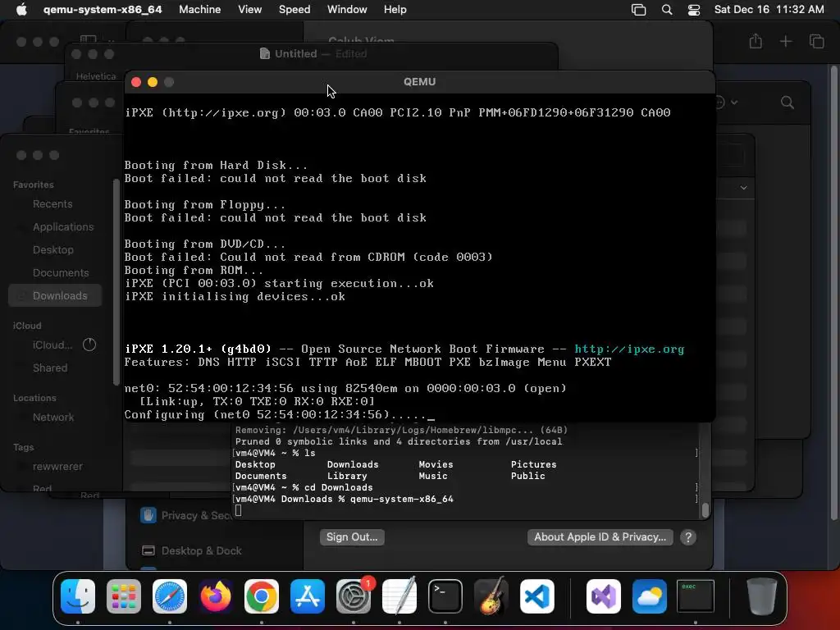Open Launchpad from the dock
The height and width of the screenshot is (630, 840).
[124, 596]
